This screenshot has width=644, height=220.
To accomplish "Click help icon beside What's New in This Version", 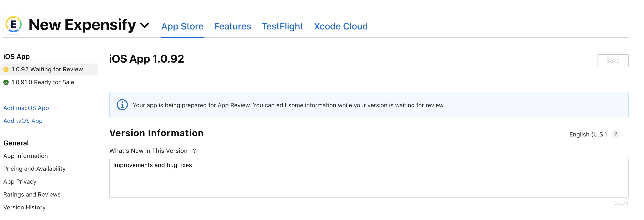I will (194, 151).
